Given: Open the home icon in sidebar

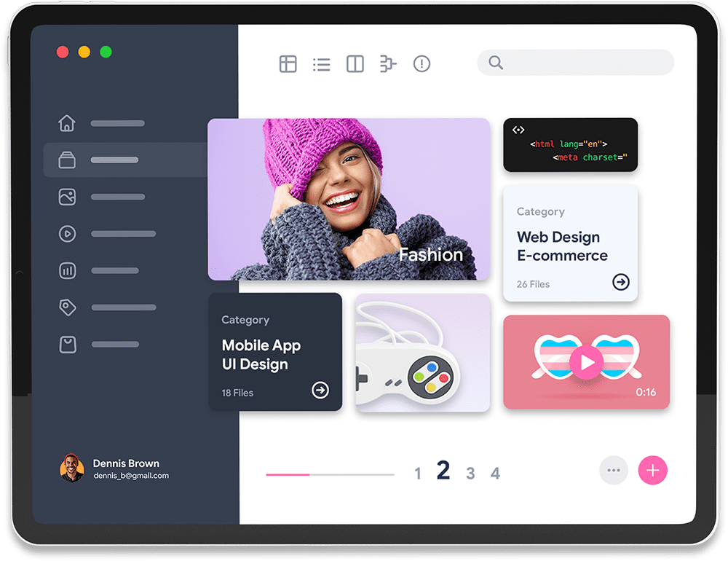Looking at the screenshot, I should click(67, 123).
